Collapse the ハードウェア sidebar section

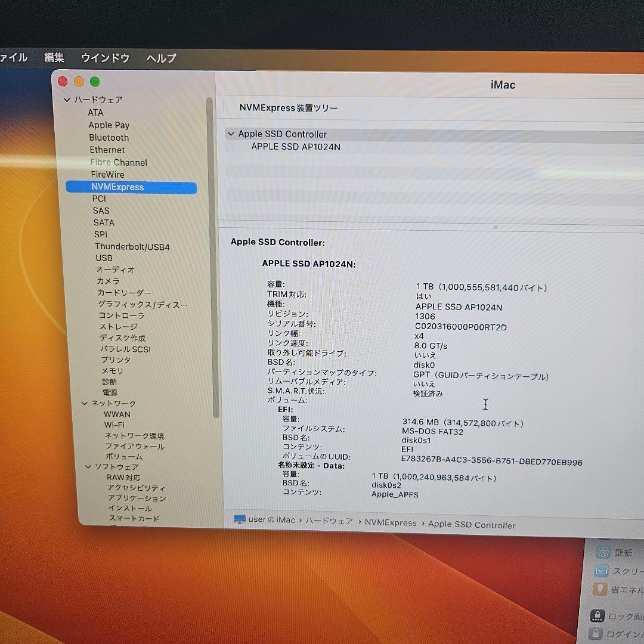click(67, 100)
